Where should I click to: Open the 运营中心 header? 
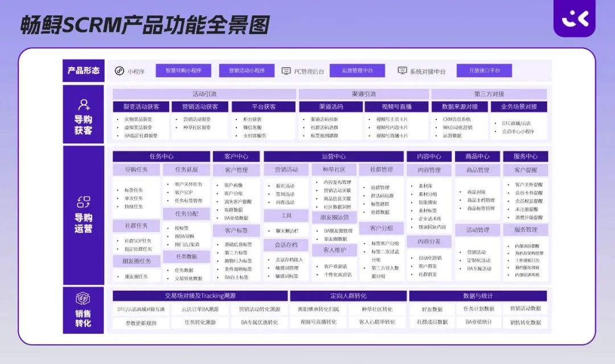tap(334, 156)
